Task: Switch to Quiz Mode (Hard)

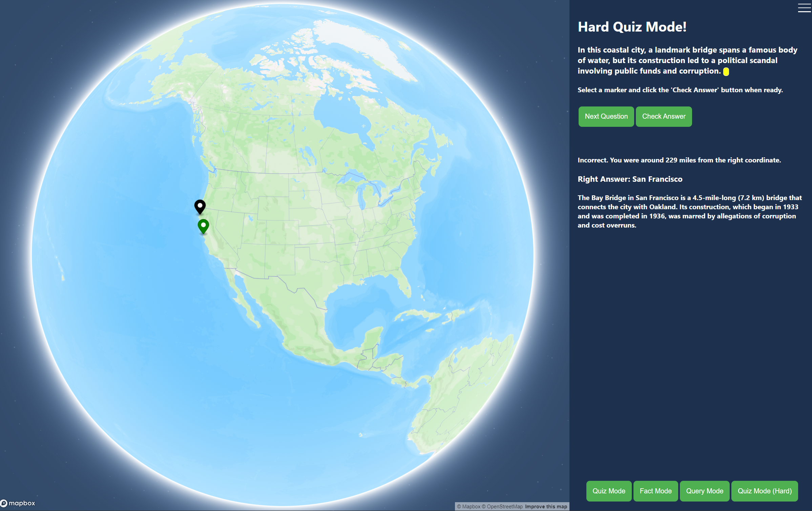Action: [764, 491]
